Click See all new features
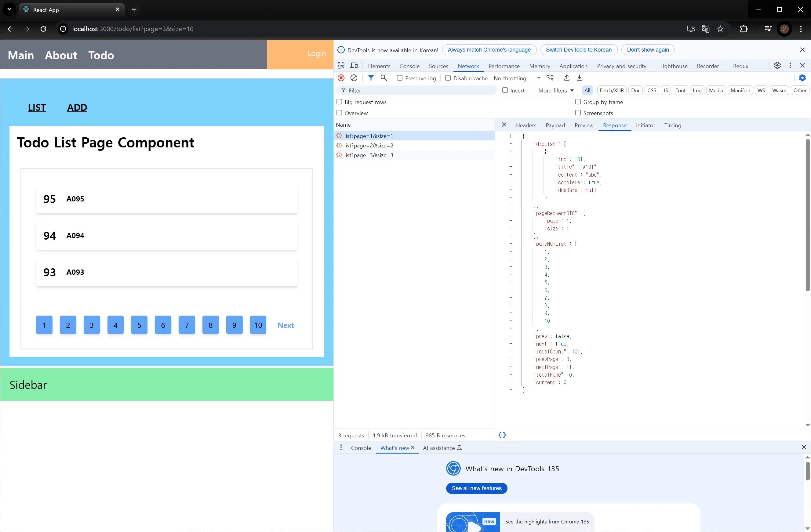 pyautogui.click(x=476, y=488)
